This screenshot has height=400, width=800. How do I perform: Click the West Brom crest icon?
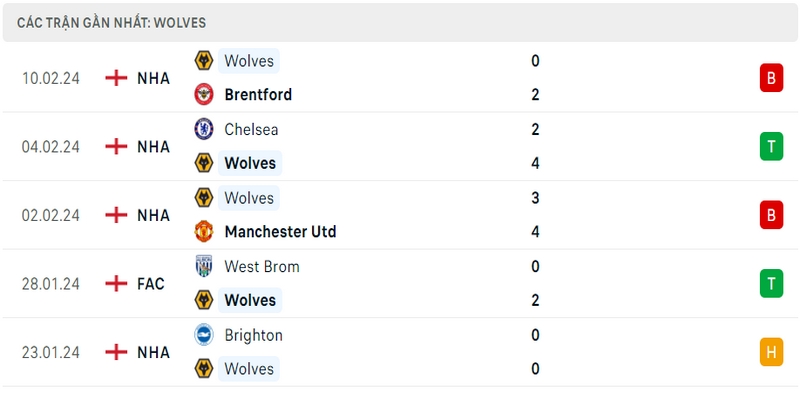(x=204, y=266)
